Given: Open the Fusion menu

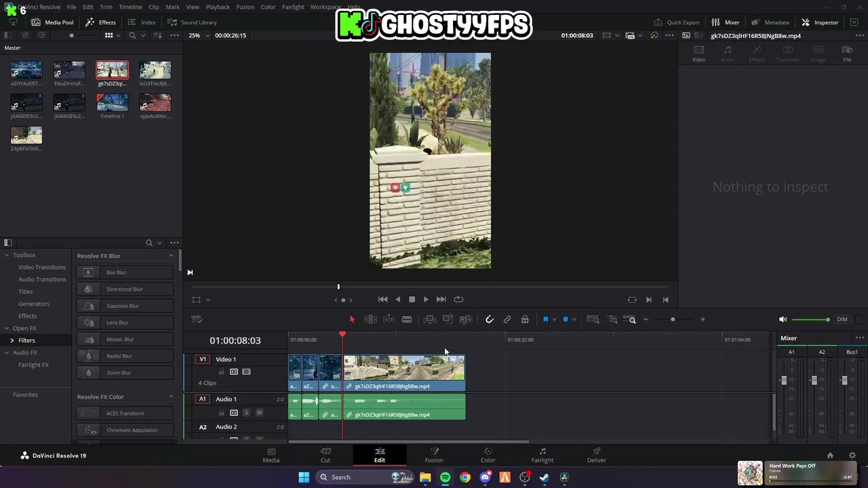Looking at the screenshot, I should pyautogui.click(x=245, y=7).
